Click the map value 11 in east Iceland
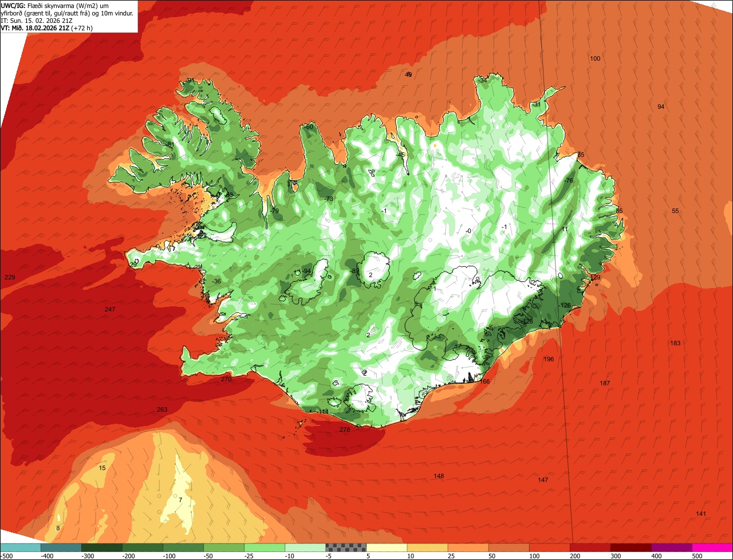 [565, 229]
